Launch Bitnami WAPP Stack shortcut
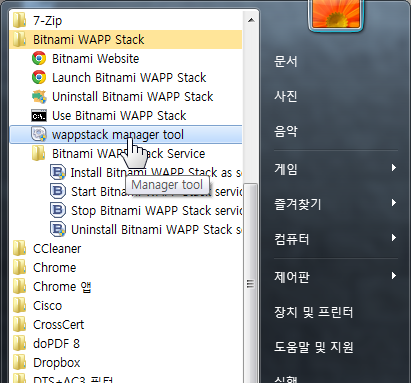The height and width of the screenshot is (383, 411). coord(129,78)
